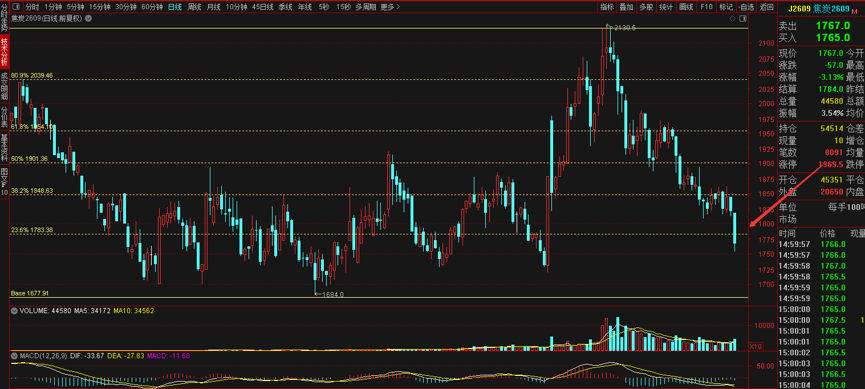
Task: Click the DEA: -27.83 value
Action: point(127,356)
